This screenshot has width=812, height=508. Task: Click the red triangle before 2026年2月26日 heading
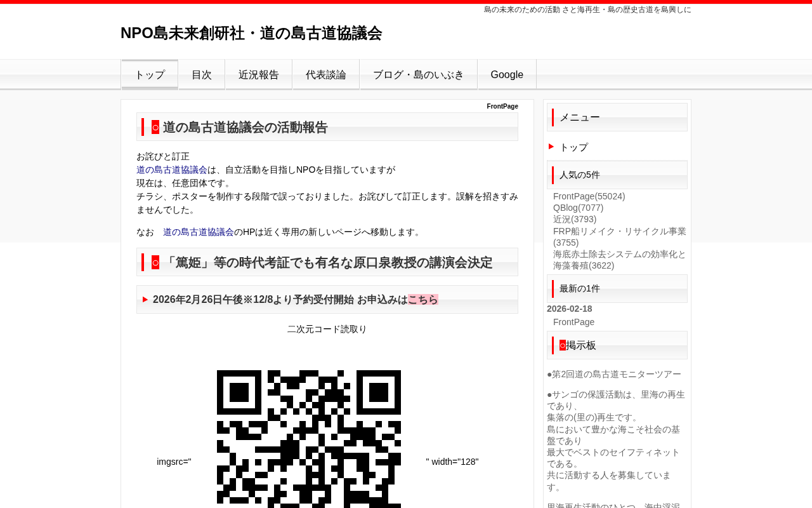[x=145, y=299]
